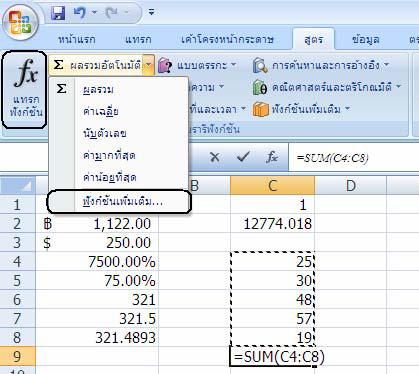This screenshot has width=419, height=374.
Task: Open Customize Quick Access Toolbar arrow
Action: pos(152,12)
